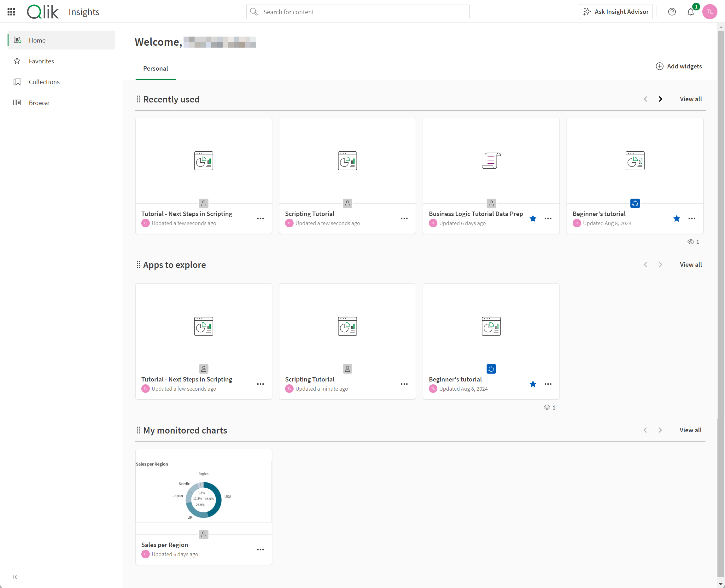725x588 pixels.
Task: Open the apps grid menu icon
Action: (x=11, y=11)
